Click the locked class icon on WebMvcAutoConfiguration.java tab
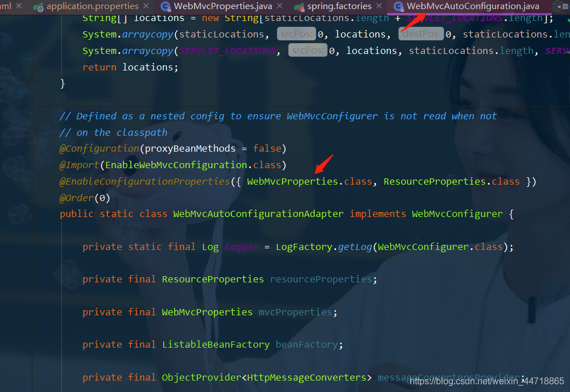 [x=398, y=6]
